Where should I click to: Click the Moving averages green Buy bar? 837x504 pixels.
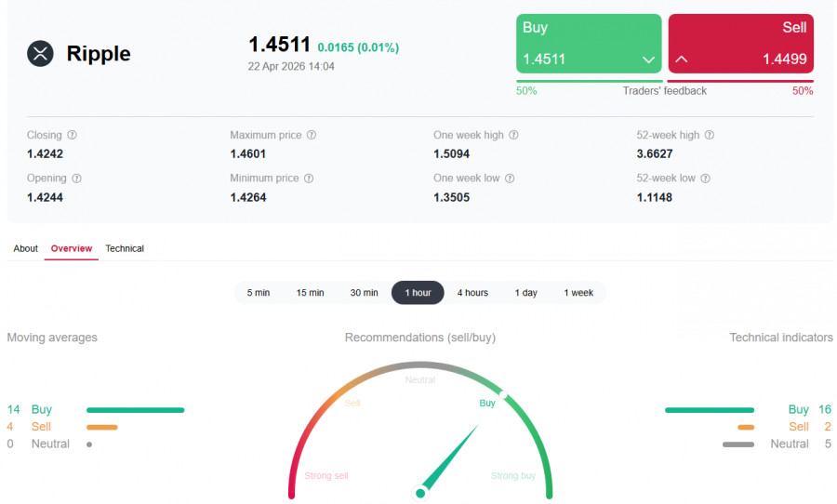pos(136,410)
